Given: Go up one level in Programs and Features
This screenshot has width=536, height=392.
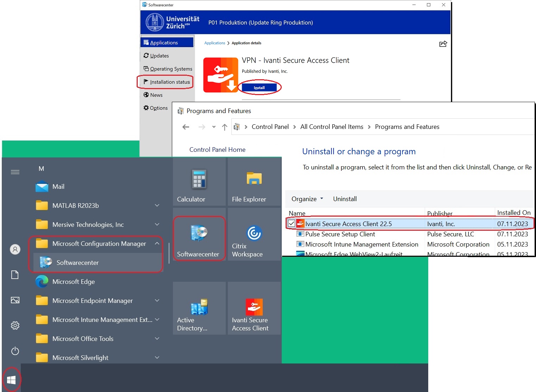Looking at the screenshot, I should point(224,127).
